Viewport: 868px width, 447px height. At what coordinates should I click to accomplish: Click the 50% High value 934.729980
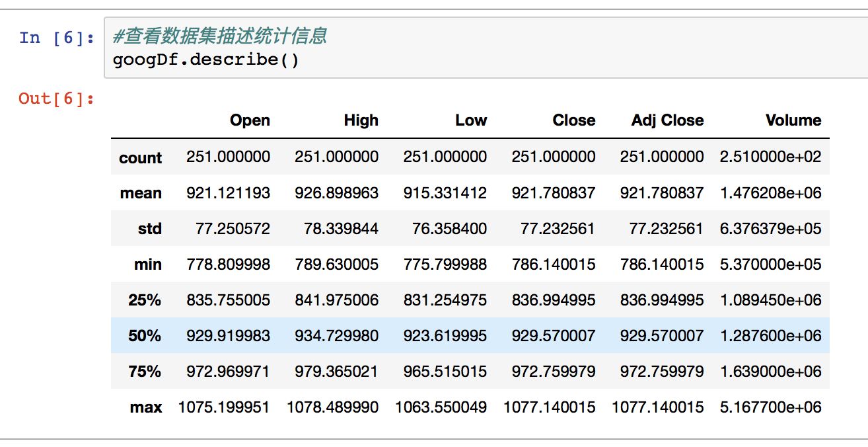tap(336, 336)
